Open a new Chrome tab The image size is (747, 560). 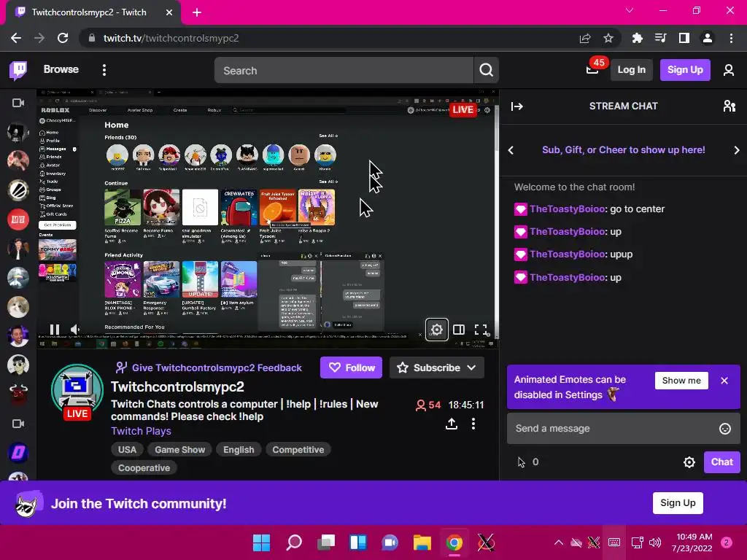tap(197, 12)
